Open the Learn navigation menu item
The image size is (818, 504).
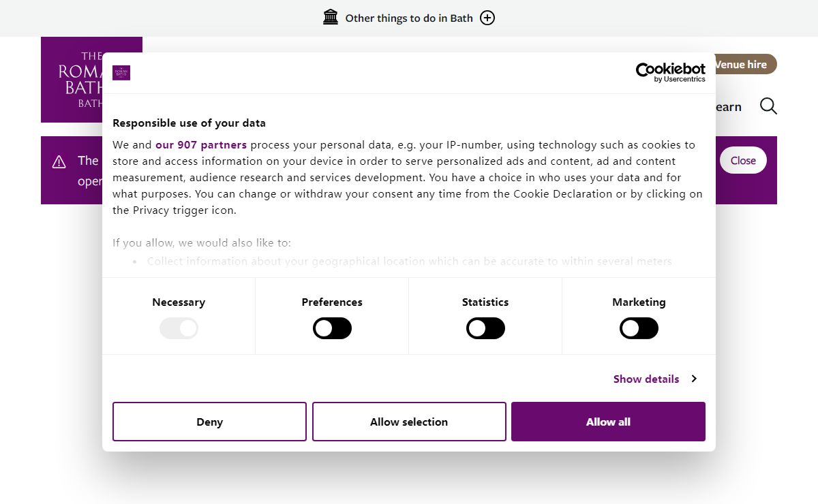click(x=727, y=107)
